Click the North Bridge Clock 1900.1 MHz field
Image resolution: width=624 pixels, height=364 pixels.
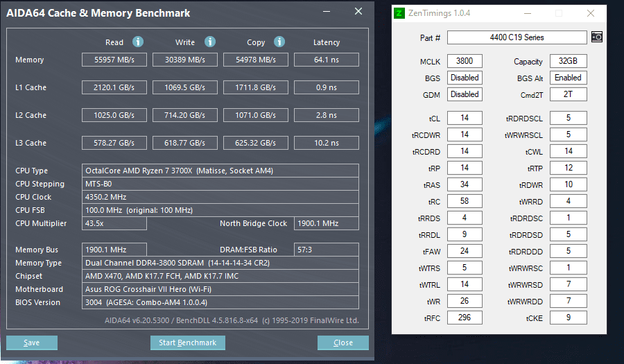(x=327, y=223)
